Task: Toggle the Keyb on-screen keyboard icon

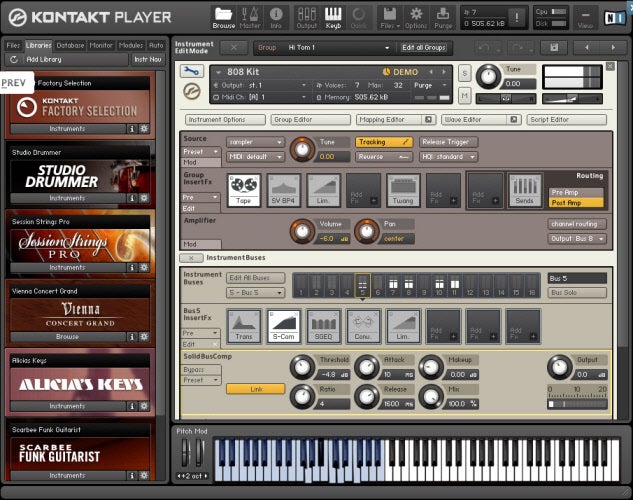Action: [333, 16]
